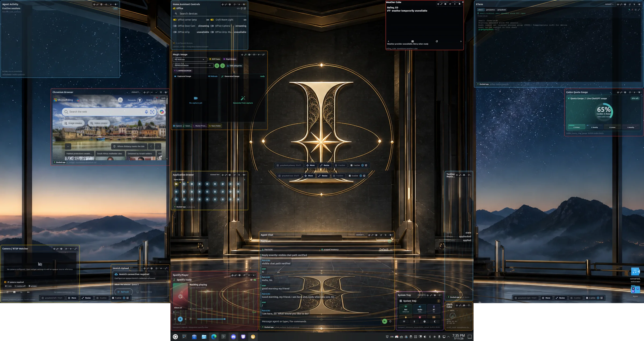644x341 pixels.
Task: Launch Microsoft Edge from the taskbar
Action: coord(214,337)
